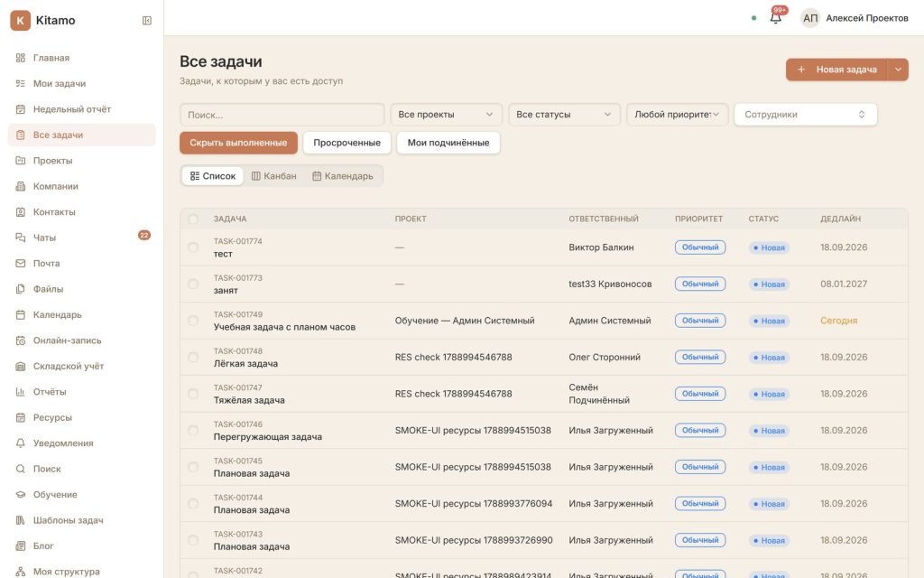The image size is (924, 578).
Task: Open notifications bell in header
Action: point(776,18)
